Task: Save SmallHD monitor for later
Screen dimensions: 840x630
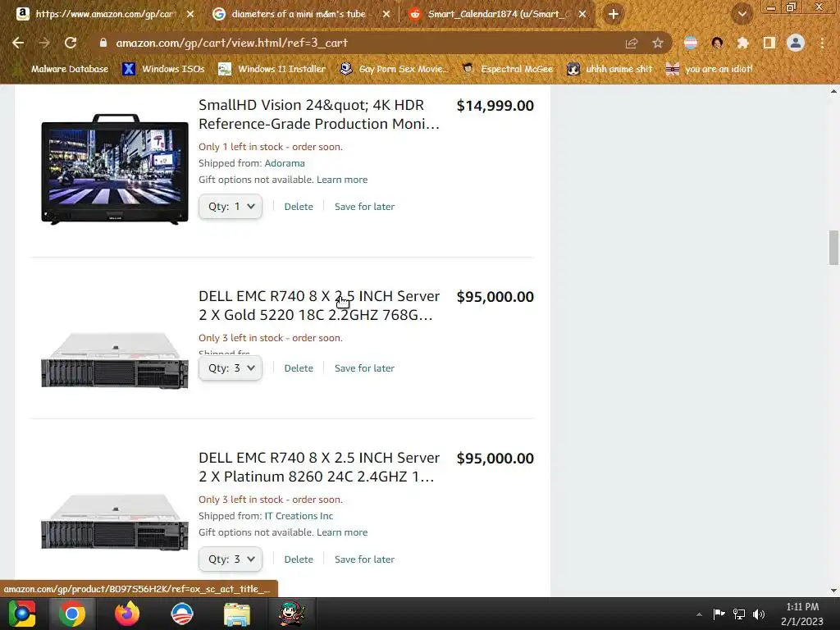Action: pyautogui.click(x=364, y=207)
